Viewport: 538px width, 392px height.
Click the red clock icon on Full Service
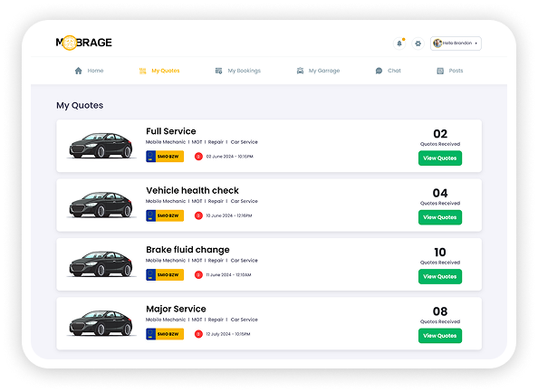[x=198, y=157]
